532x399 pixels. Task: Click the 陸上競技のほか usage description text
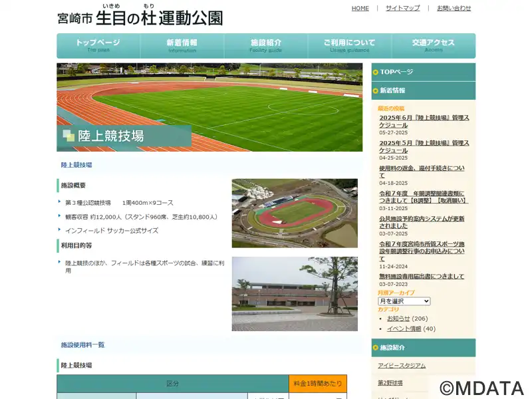(x=145, y=267)
